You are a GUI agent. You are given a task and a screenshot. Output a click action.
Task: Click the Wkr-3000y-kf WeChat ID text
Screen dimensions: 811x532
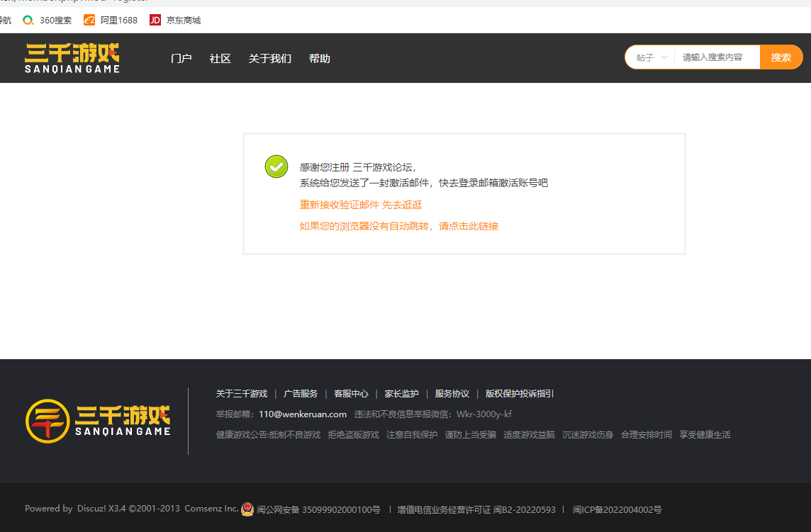(484, 414)
